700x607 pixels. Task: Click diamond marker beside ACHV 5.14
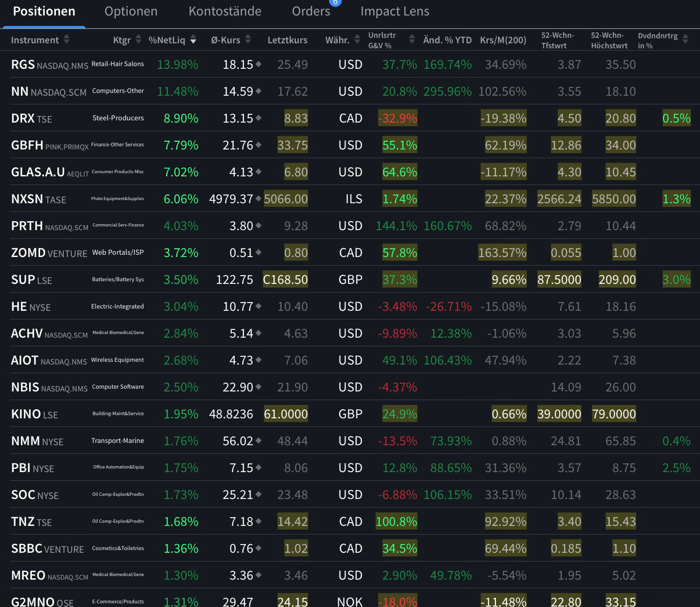(x=258, y=333)
